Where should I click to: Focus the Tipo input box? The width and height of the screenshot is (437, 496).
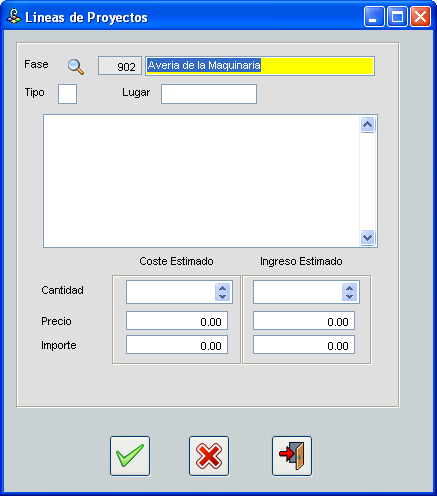[x=67, y=94]
